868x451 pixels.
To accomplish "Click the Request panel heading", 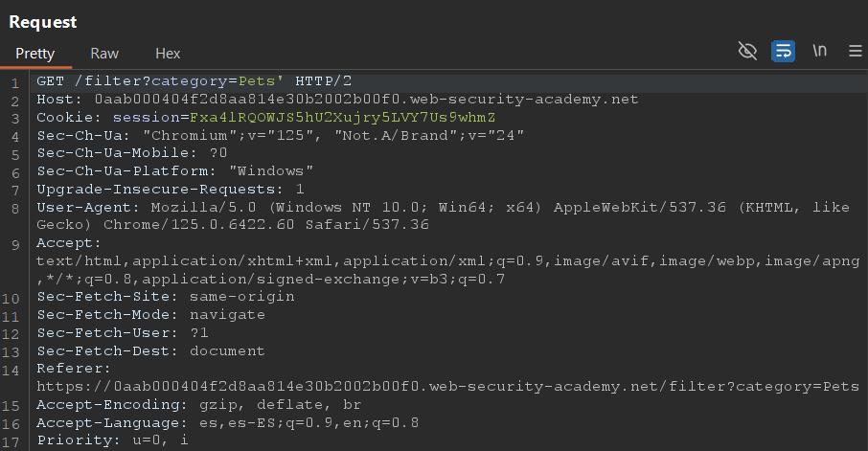I will (42, 22).
